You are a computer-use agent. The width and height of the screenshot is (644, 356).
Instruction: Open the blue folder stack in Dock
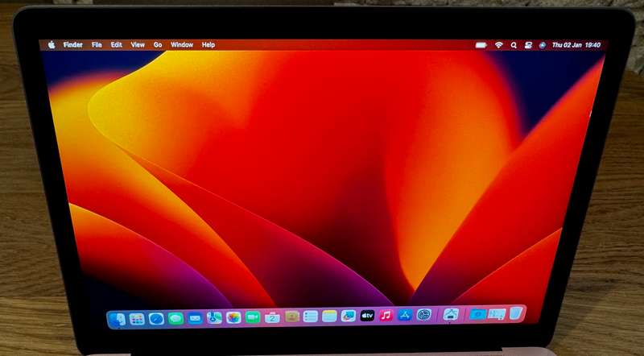477,314
